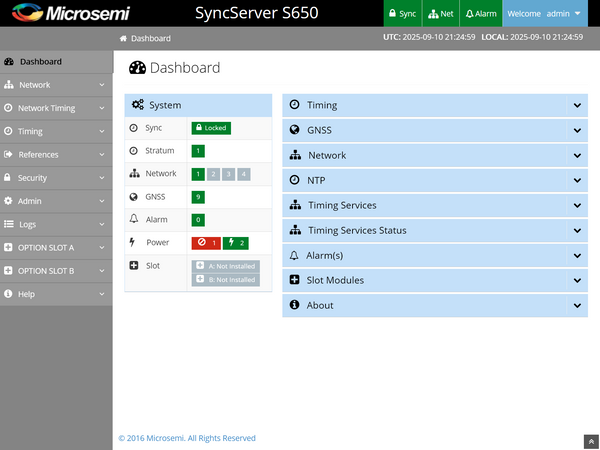Click the Dashboard breadcrumb home icon

(x=123, y=38)
